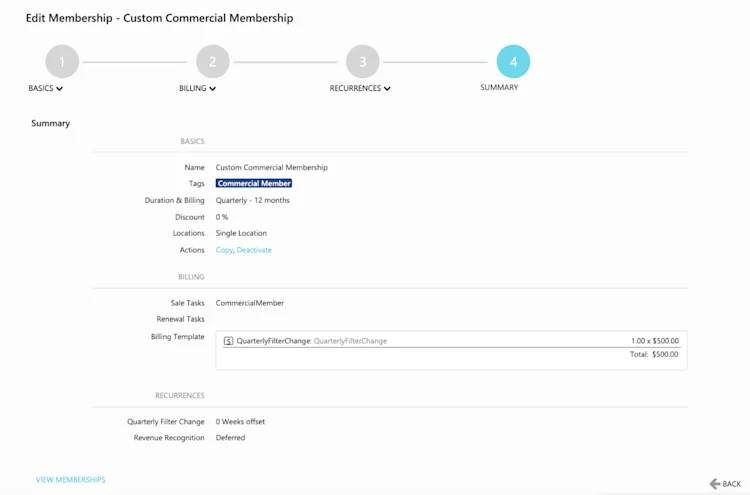Click the 'Quarterly Filter Change' recurrence label
The height and width of the screenshot is (495, 750).
165,422
